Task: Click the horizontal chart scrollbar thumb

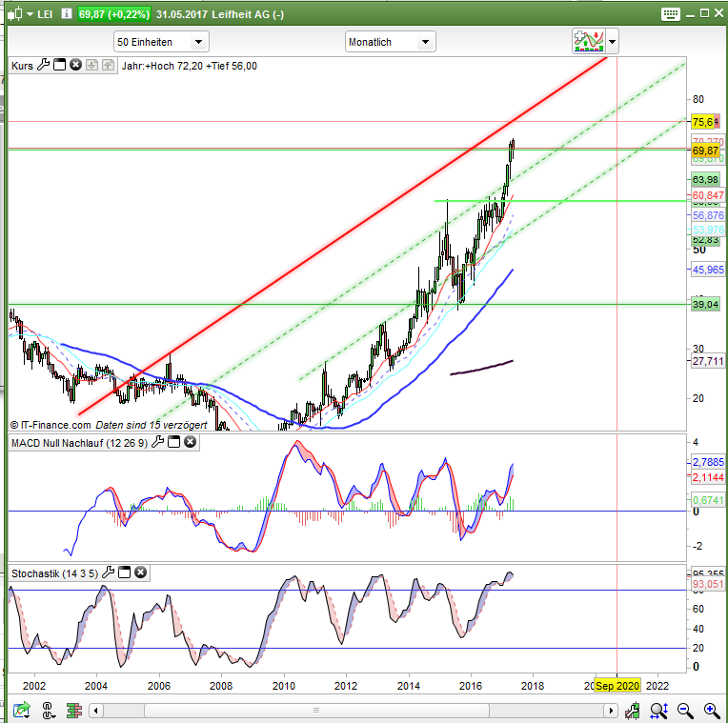Action: pos(316,711)
